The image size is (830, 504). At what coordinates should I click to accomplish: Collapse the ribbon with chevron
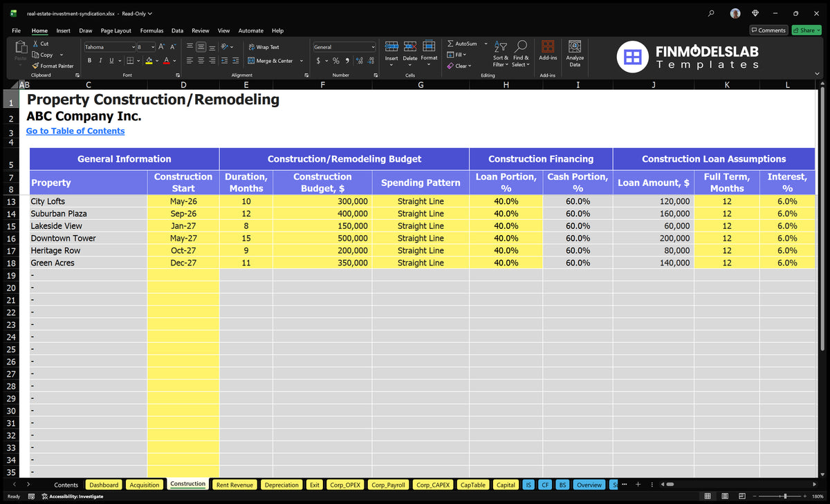pyautogui.click(x=818, y=73)
